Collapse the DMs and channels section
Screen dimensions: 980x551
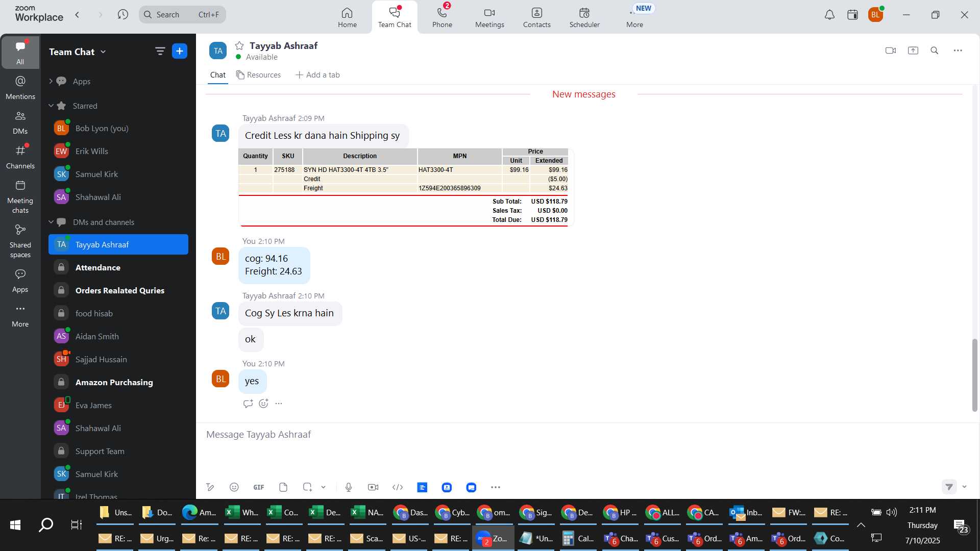tap(51, 222)
